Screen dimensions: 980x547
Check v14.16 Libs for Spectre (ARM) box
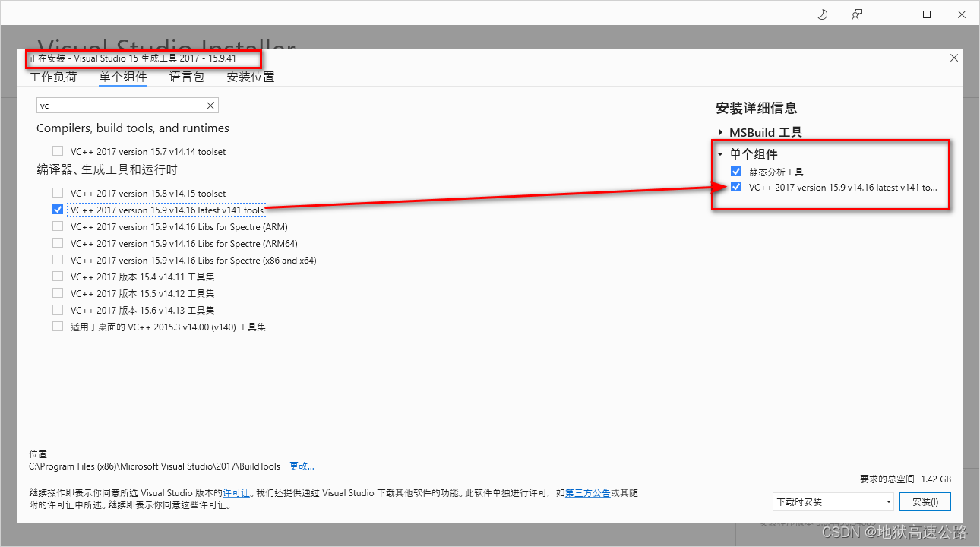58,226
